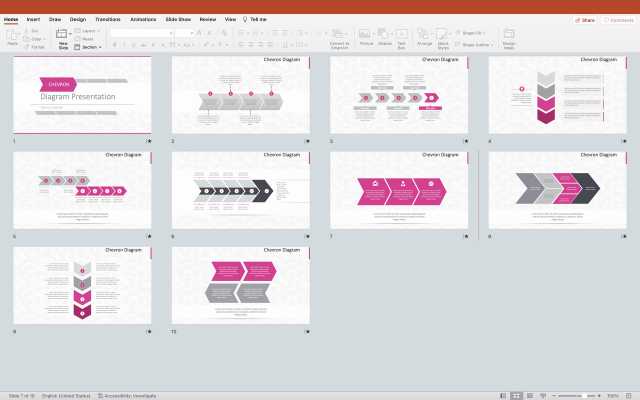This screenshot has width=640, height=400.
Task: Select the pink chevron slide 7 thumbnail
Action: click(400, 190)
